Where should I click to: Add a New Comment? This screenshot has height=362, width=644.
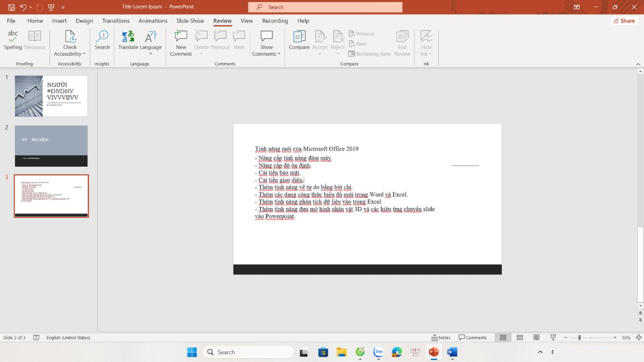(181, 43)
